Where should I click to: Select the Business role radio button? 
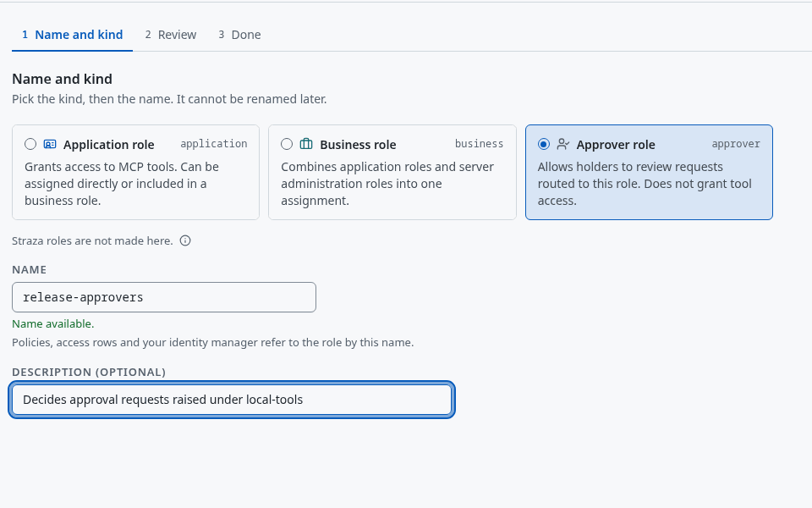[x=287, y=144]
